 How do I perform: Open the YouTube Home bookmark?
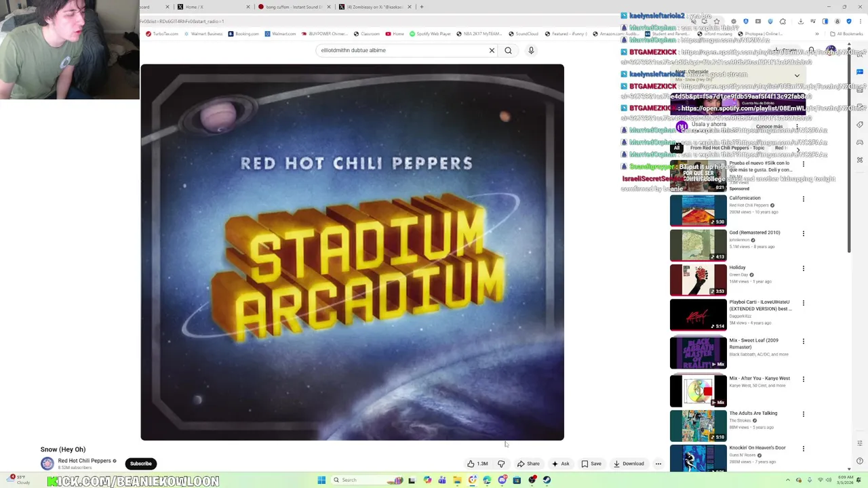point(395,34)
